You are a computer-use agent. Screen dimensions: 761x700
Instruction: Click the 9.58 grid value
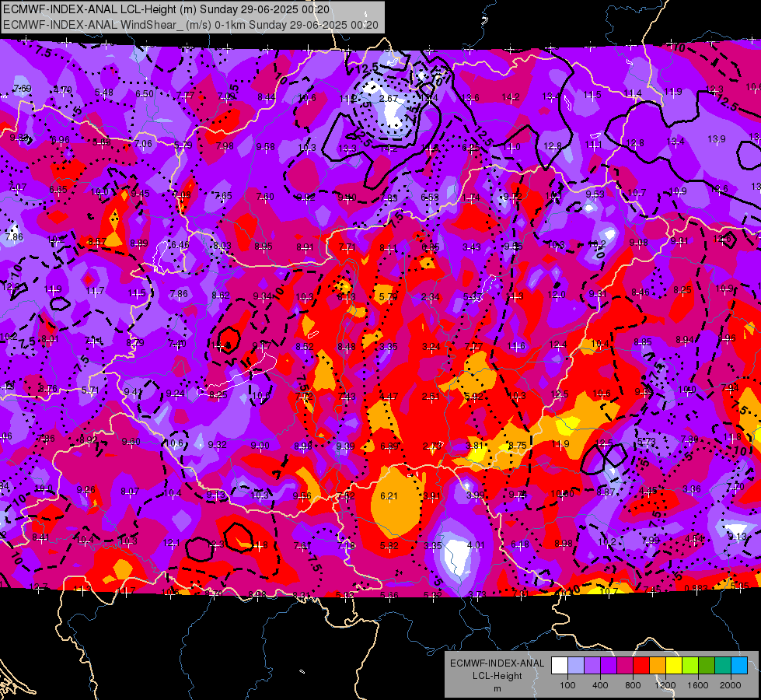click(x=266, y=147)
